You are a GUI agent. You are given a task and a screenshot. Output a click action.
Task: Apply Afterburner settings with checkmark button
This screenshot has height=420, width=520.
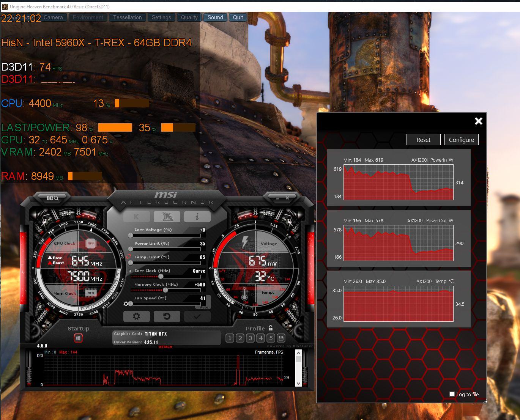coord(197,316)
